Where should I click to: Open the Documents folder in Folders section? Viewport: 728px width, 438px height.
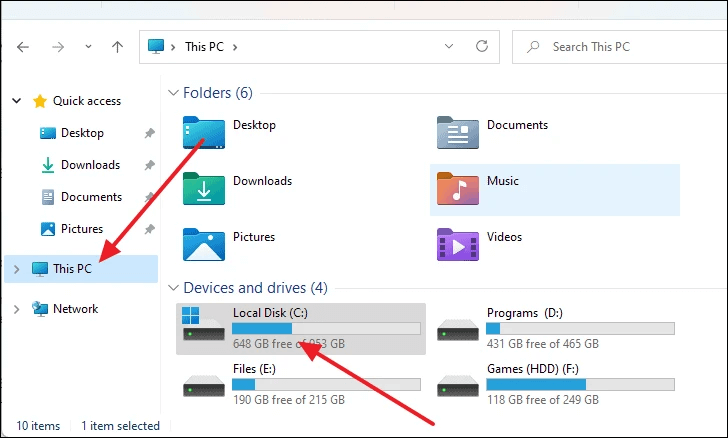tap(459, 132)
